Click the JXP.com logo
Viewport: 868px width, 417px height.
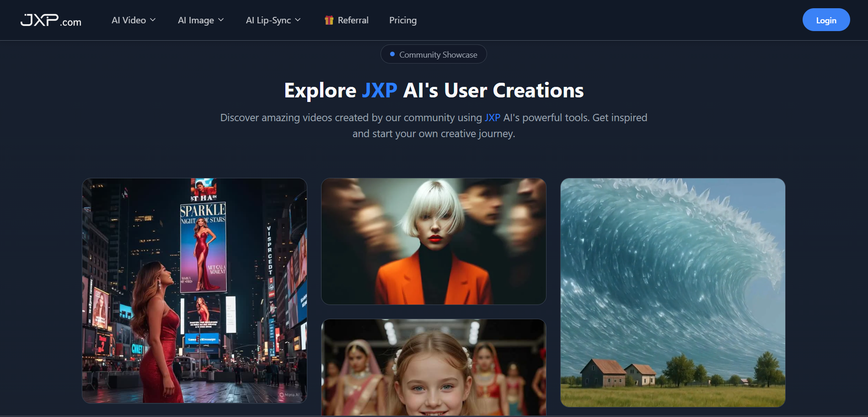click(51, 20)
